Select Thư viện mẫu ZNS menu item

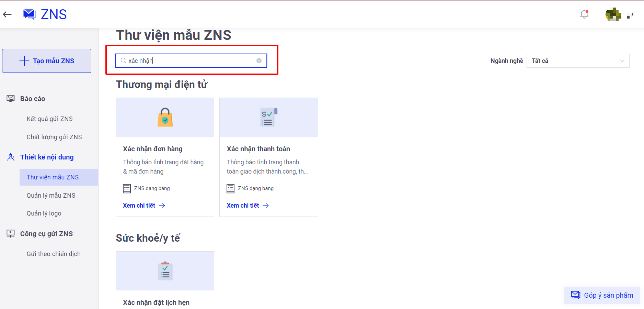coord(59,177)
